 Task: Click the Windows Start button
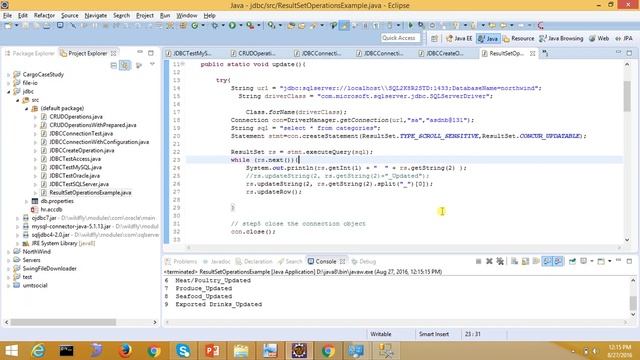click(11, 351)
